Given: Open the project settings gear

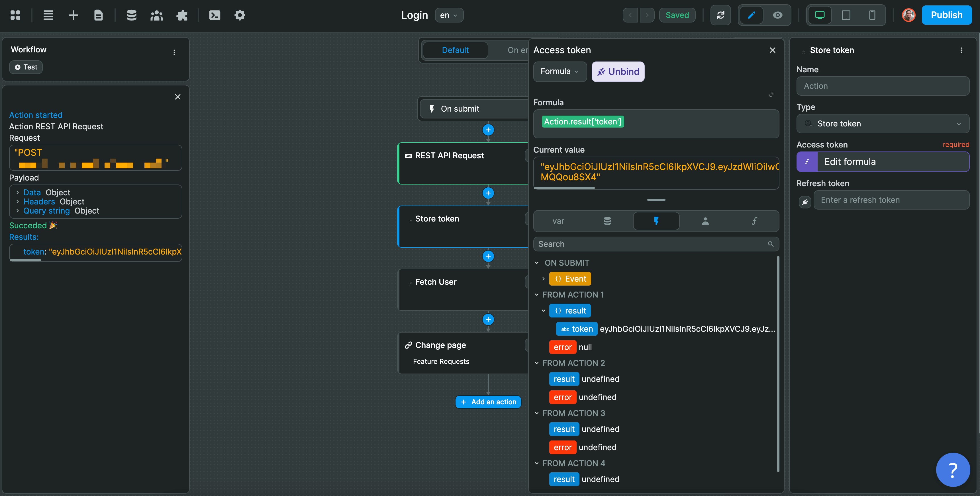Looking at the screenshot, I should click(x=240, y=15).
